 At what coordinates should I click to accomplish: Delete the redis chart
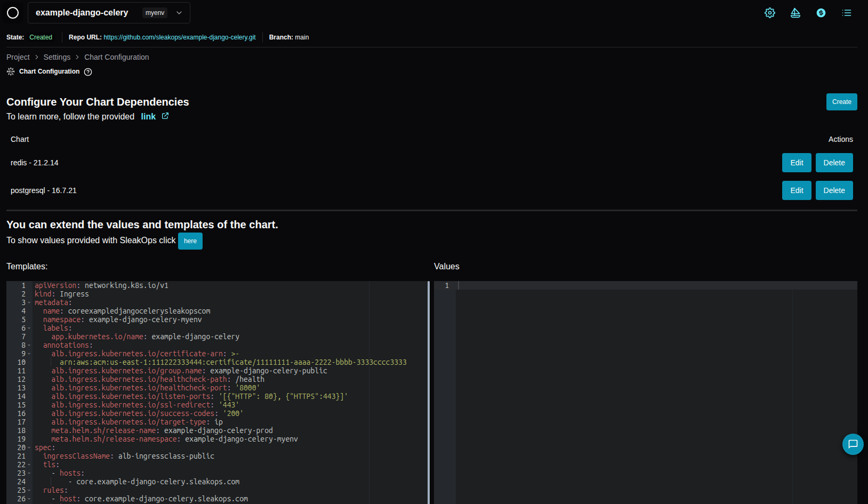tap(834, 163)
